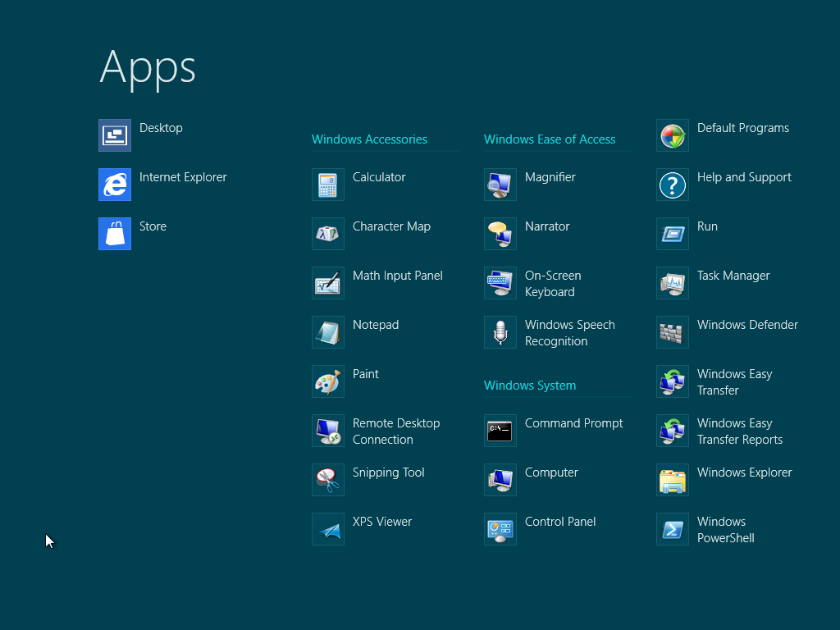Open the XPS Viewer app
The image size is (840, 630).
coord(381,522)
